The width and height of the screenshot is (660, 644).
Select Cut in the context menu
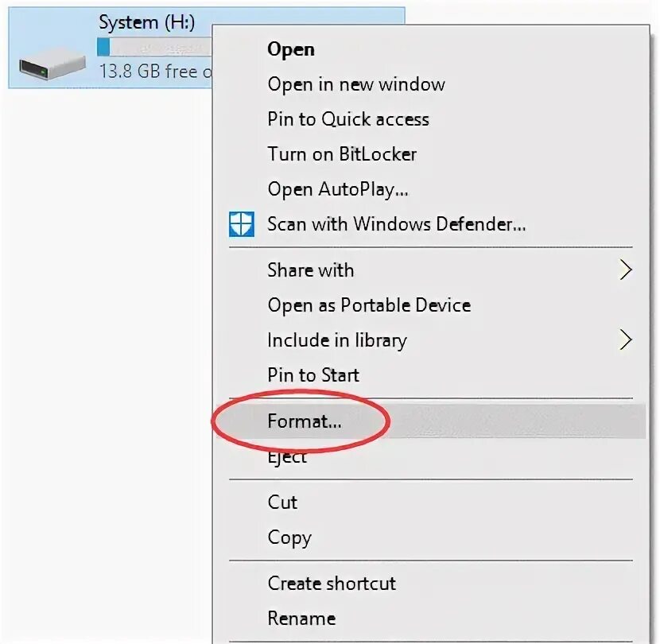[282, 502]
